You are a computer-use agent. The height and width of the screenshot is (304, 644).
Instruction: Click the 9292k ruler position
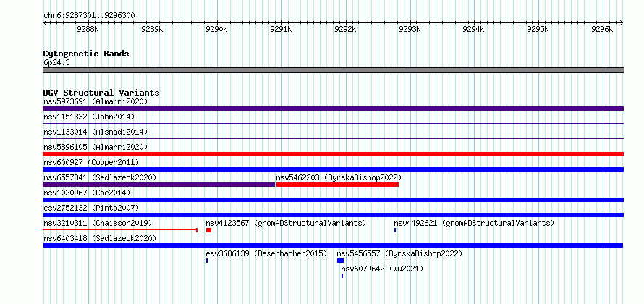(345, 29)
